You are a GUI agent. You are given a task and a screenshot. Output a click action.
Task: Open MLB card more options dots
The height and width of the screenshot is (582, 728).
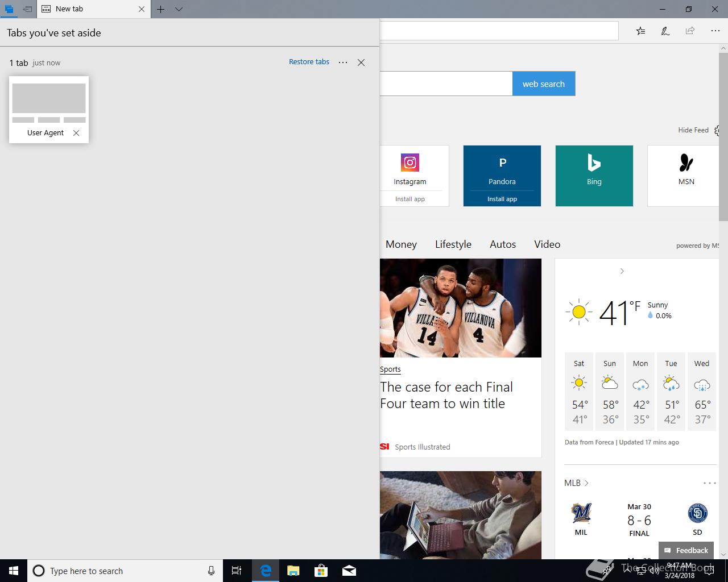(710, 483)
